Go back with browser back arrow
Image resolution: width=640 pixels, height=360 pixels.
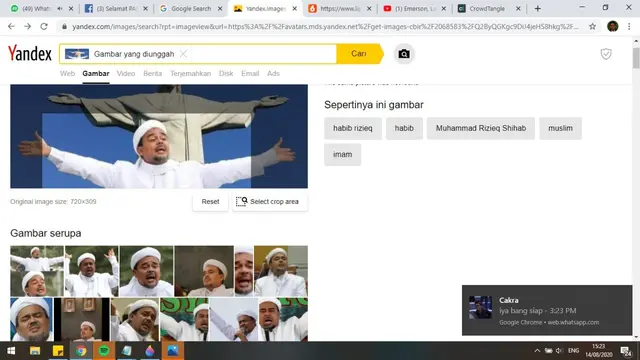click(x=11, y=27)
